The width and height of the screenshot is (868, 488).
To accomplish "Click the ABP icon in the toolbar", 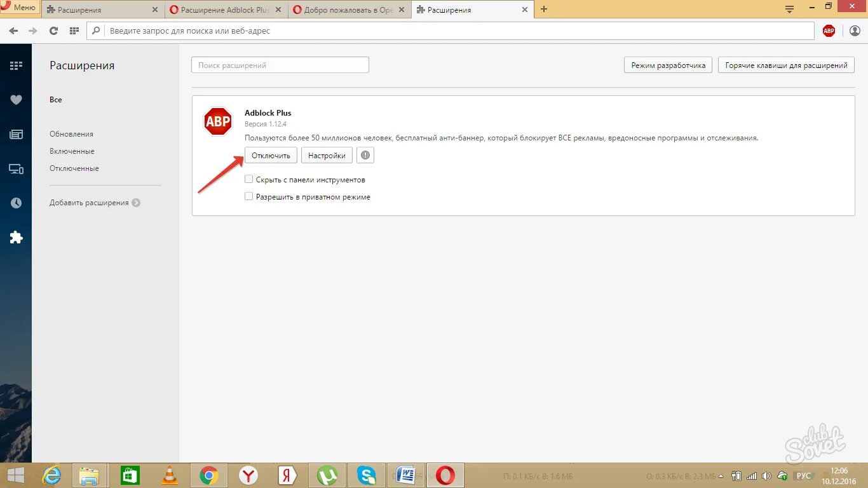I will point(829,30).
